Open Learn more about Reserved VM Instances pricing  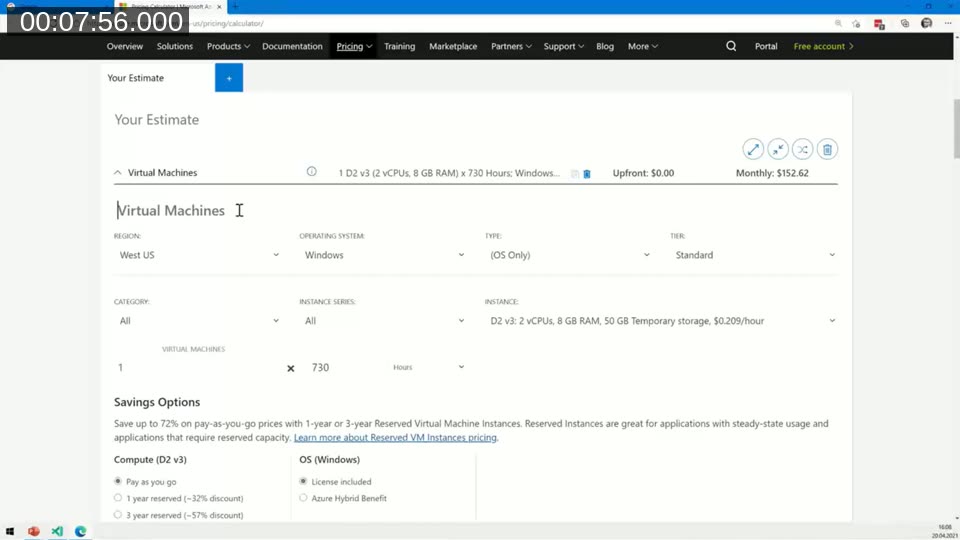(395, 437)
